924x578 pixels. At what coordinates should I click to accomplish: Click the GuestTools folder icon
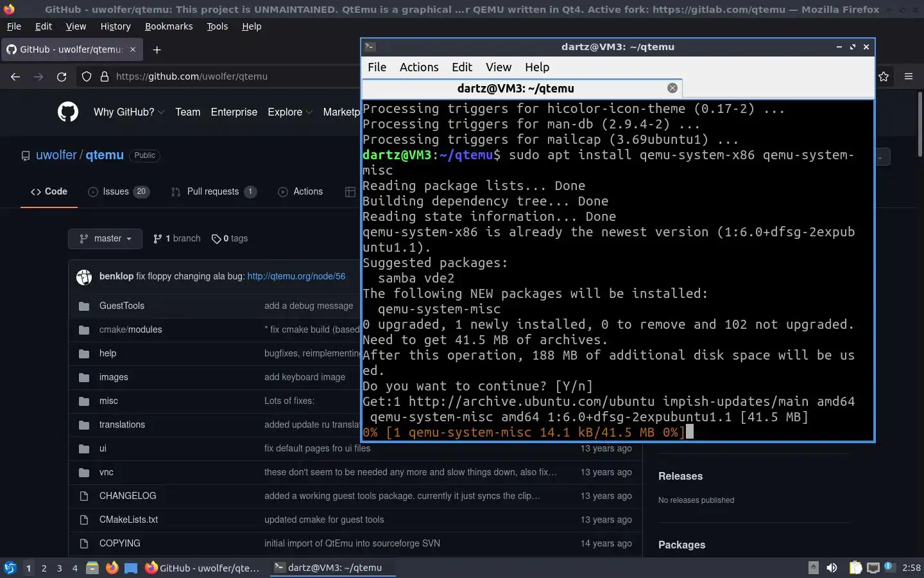coord(84,306)
